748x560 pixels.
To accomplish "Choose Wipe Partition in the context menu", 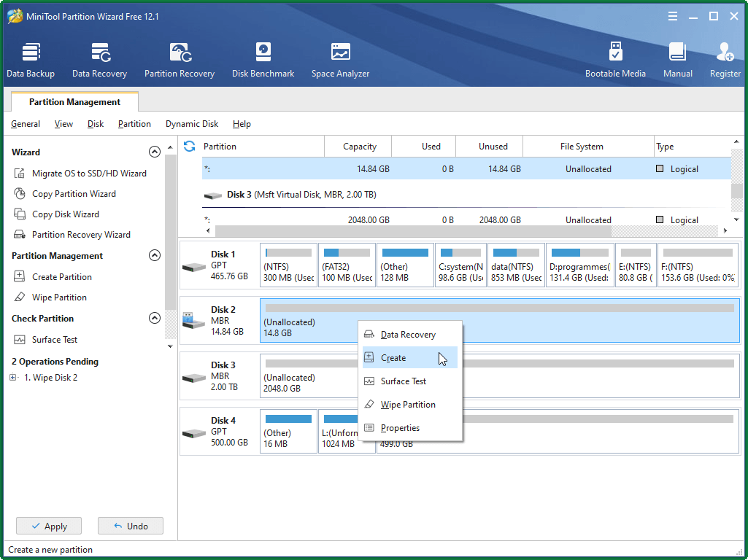I will [410, 404].
